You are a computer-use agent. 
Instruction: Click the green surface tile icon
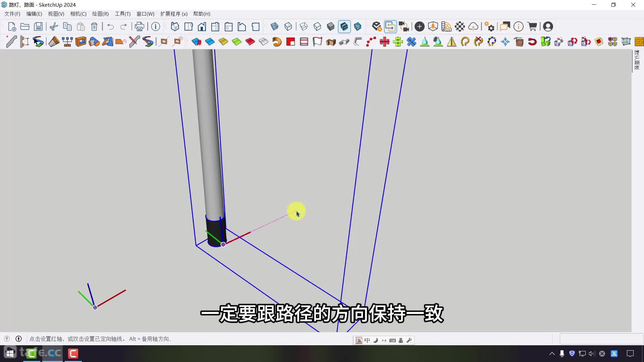(x=237, y=42)
